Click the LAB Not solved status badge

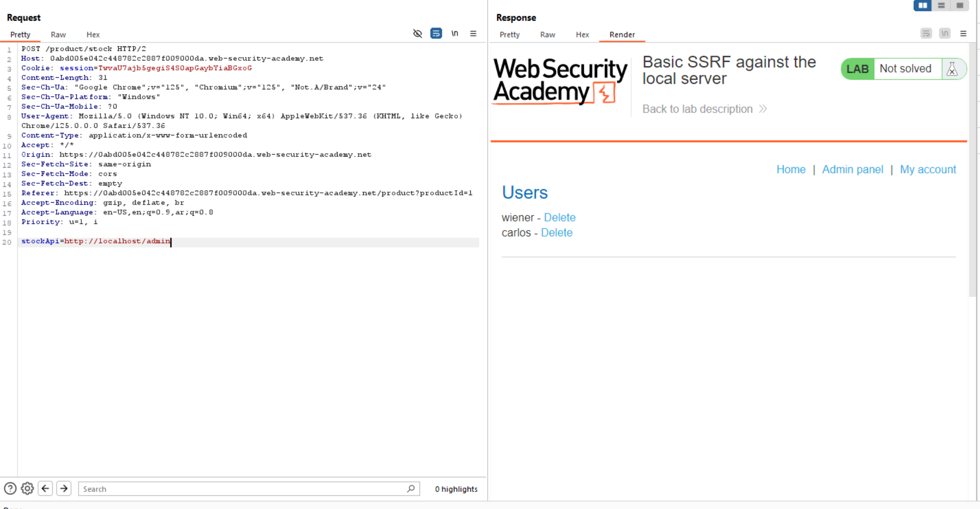tap(904, 69)
